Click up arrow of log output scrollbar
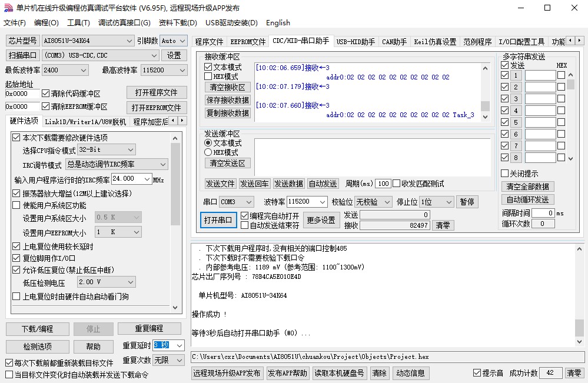 click(x=579, y=249)
